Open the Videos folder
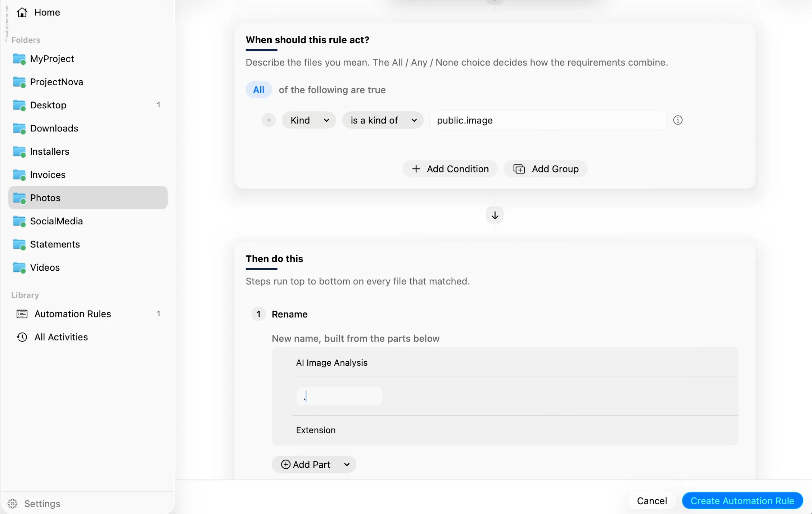Image resolution: width=812 pixels, height=514 pixels. (x=87, y=267)
